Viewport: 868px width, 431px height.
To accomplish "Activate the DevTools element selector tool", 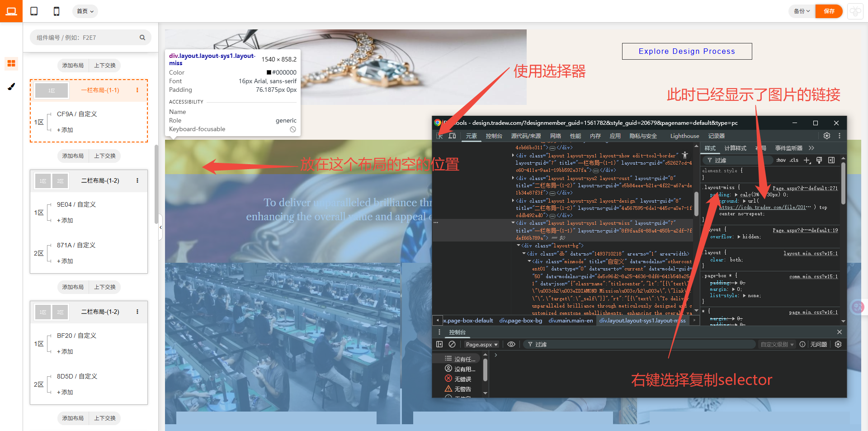I will [x=439, y=136].
